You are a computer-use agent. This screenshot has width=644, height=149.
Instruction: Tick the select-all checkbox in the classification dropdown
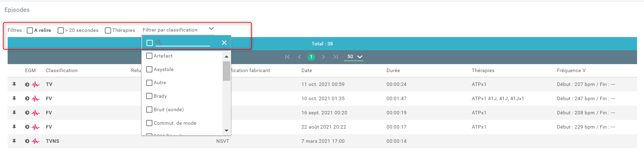150,43
